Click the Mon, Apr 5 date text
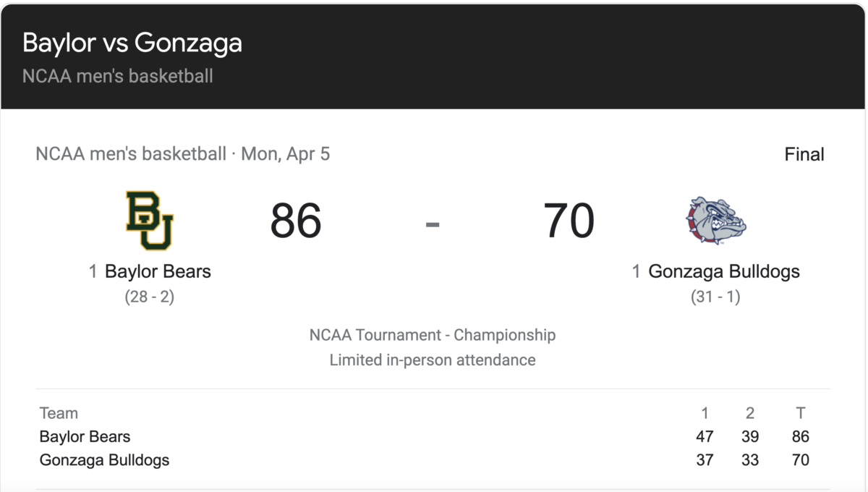 coord(285,154)
